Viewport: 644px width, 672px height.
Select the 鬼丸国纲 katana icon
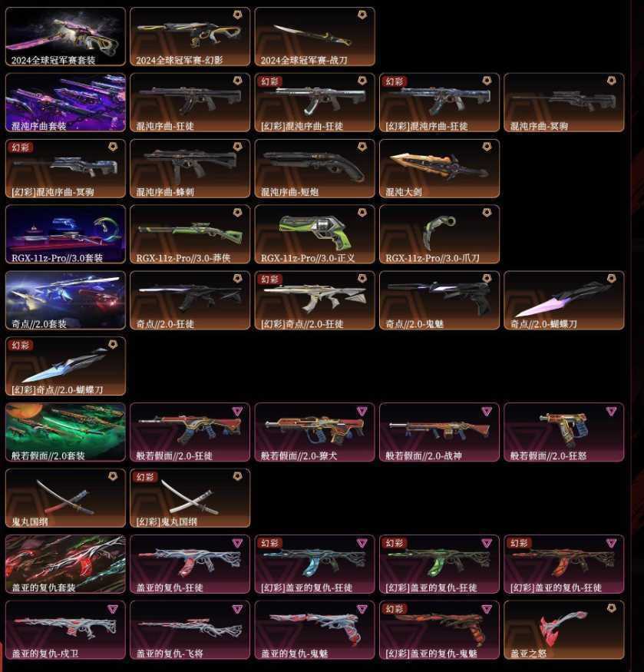tap(65, 498)
